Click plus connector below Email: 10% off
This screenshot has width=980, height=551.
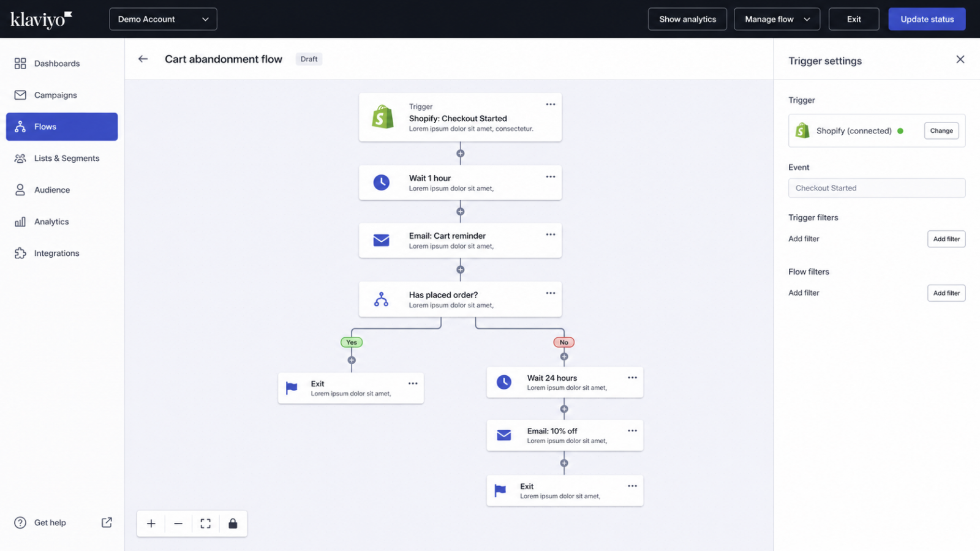(x=564, y=463)
